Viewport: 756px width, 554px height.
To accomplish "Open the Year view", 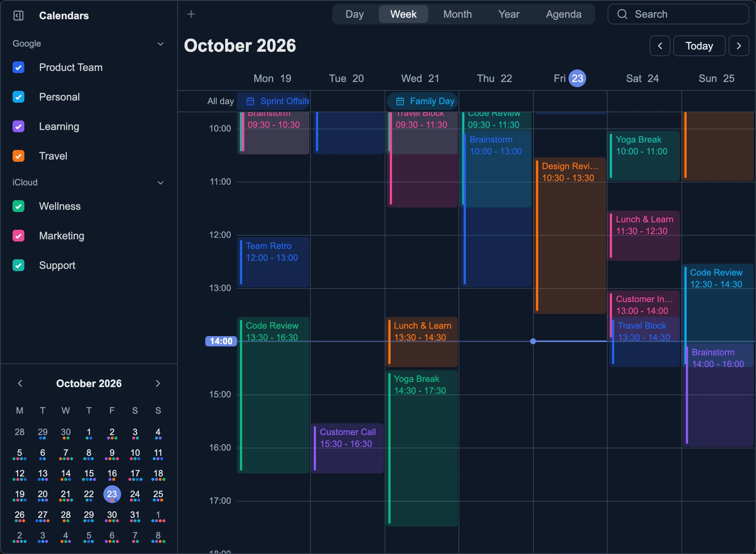I will pyautogui.click(x=509, y=14).
